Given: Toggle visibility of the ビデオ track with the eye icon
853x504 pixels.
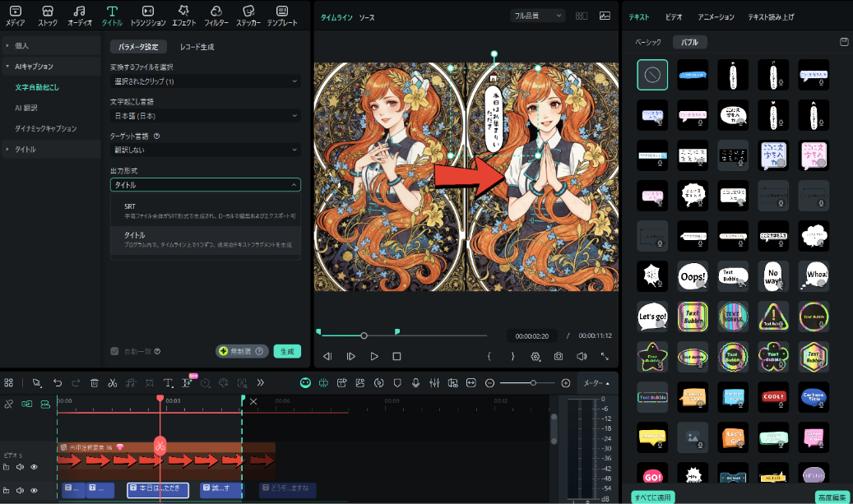Looking at the screenshot, I should (x=34, y=467).
